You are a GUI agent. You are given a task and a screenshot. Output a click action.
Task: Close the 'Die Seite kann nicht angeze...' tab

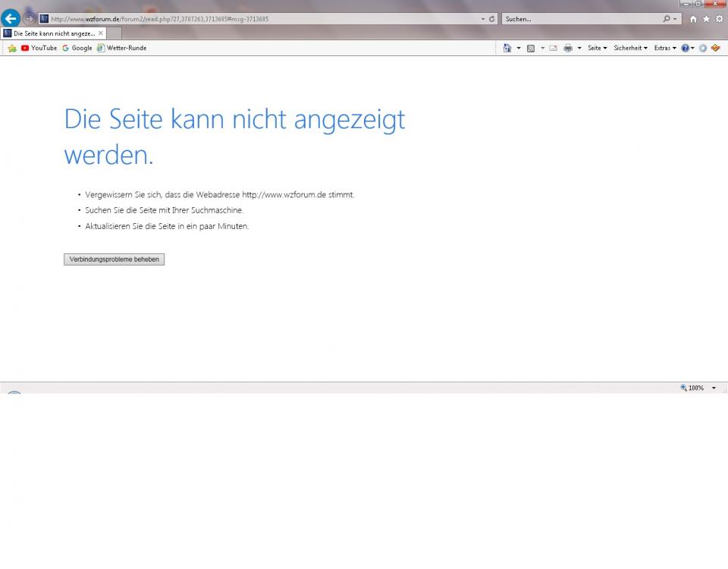click(x=101, y=33)
